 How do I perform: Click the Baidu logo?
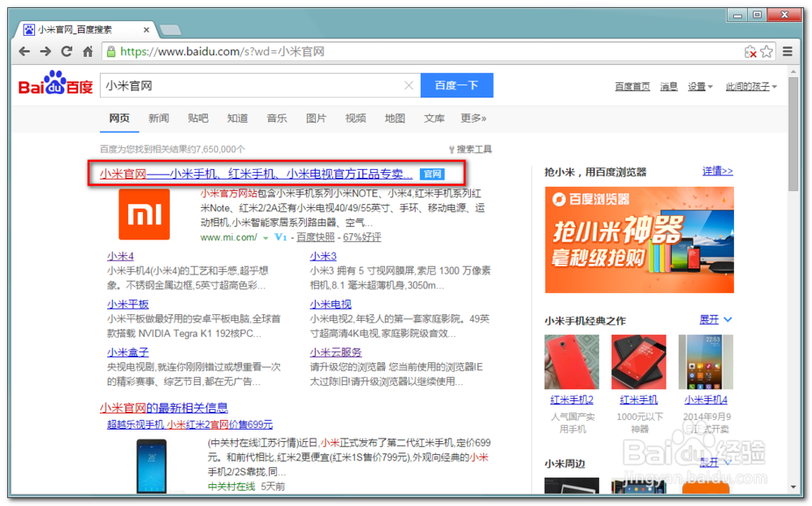click(x=54, y=84)
